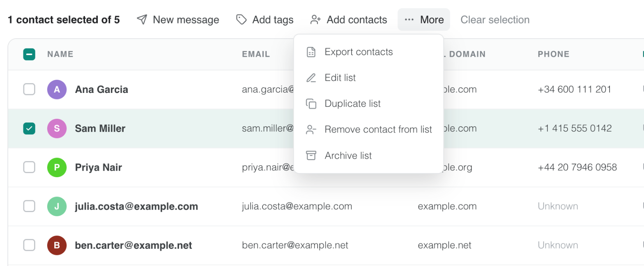Click the pencil icon for Edit list
Screen dimensions: 644x266
[311, 78]
